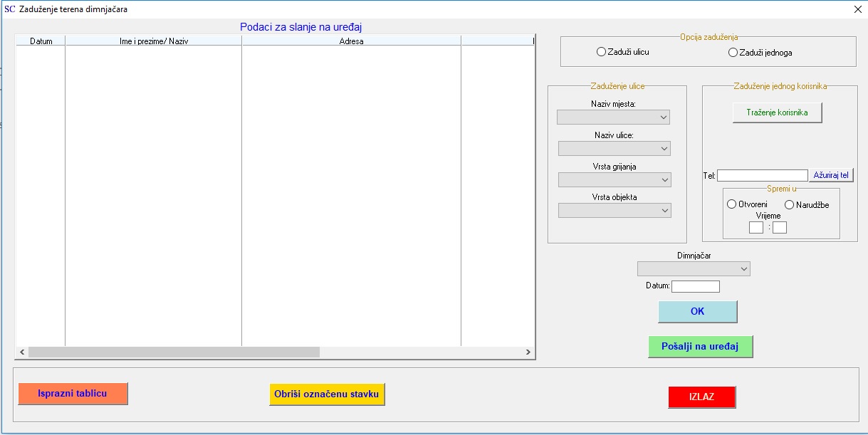
Task: Click the Datum text field under Dimnjačar
Action: (696, 286)
